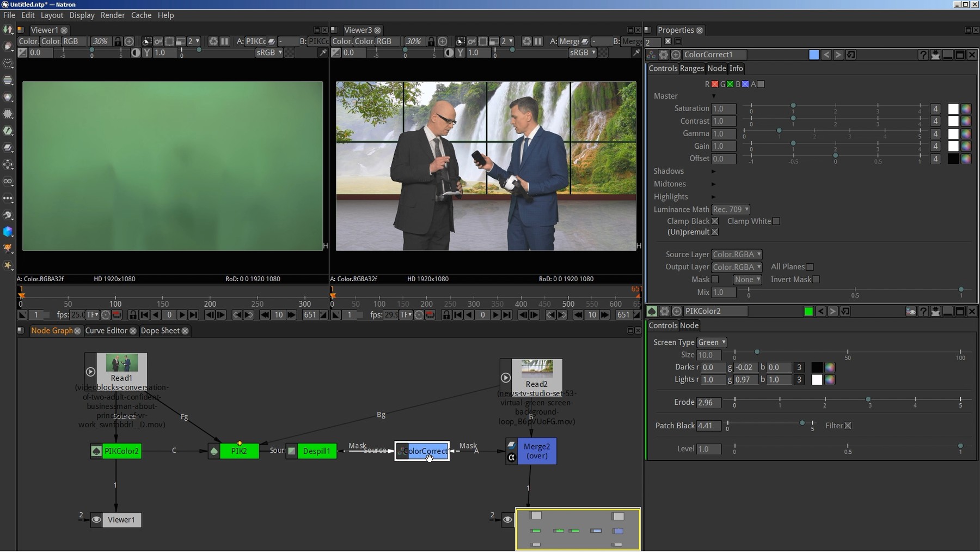Open the Luminance Math dropdown set to Rec. 709
Screen dimensions: 980x552
[731, 209]
